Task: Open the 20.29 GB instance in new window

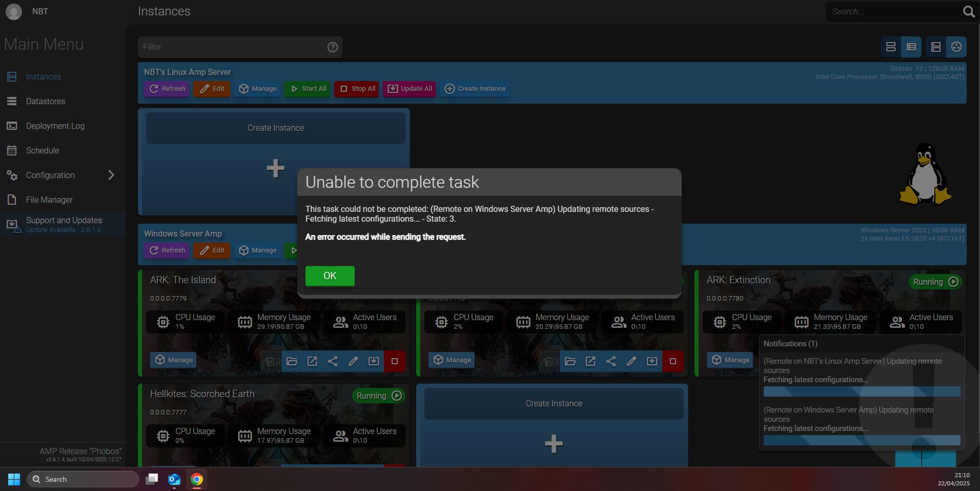Action: (x=590, y=361)
